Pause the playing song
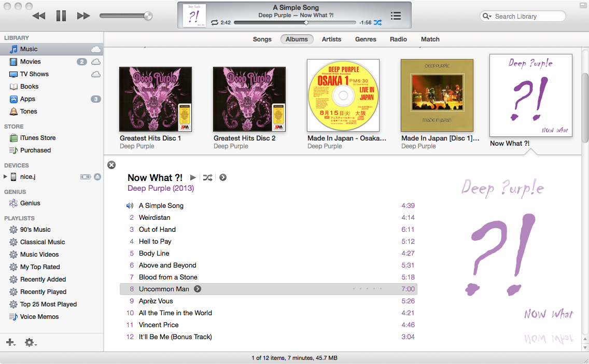Viewport: 589px width, 364px height. 61,16
